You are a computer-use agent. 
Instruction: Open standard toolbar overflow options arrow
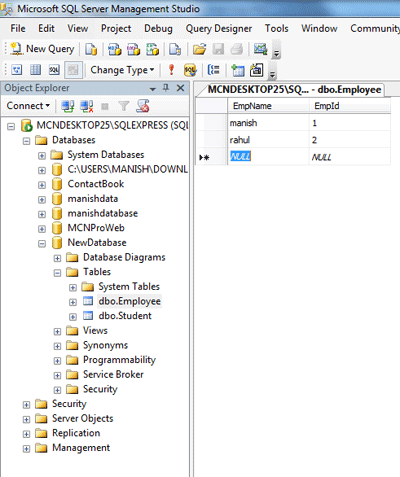(x=277, y=53)
